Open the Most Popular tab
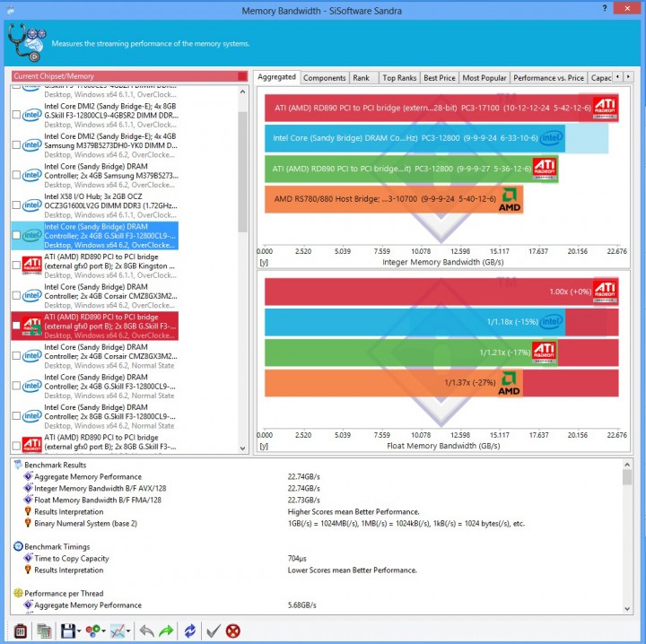The image size is (646, 644). pyautogui.click(x=484, y=78)
